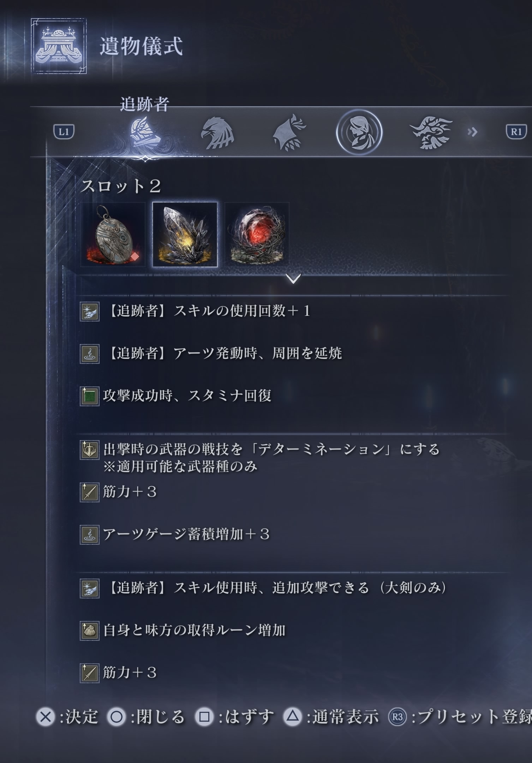Screen dimensions: 532x763
Task: Switch to previous character with L1
Action: click(64, 132)
